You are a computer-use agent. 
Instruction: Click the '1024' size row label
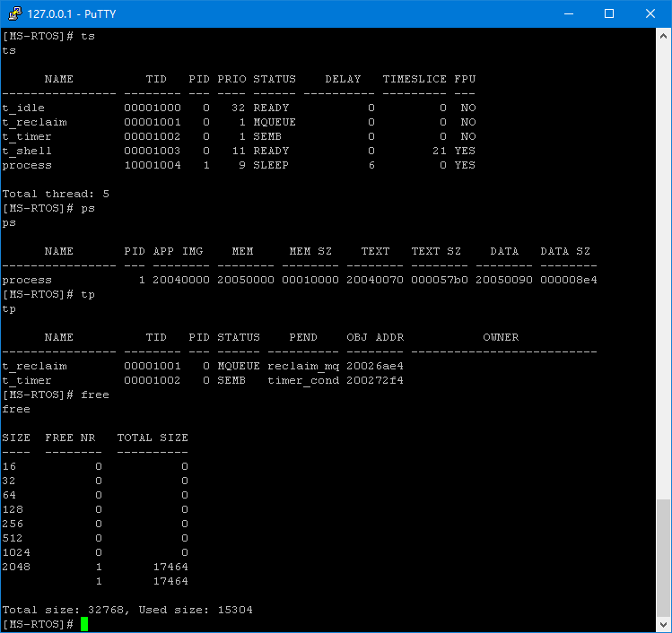[x=16, y=552]
